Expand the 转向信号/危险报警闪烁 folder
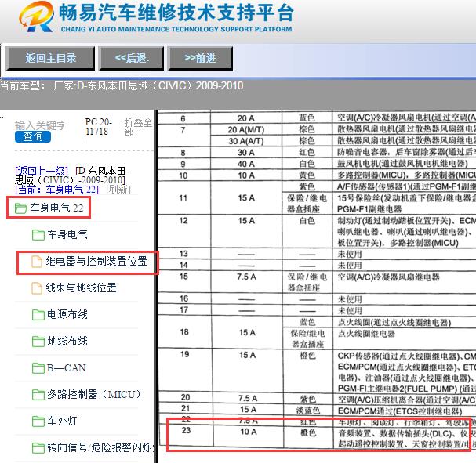 tap(100, 447)
